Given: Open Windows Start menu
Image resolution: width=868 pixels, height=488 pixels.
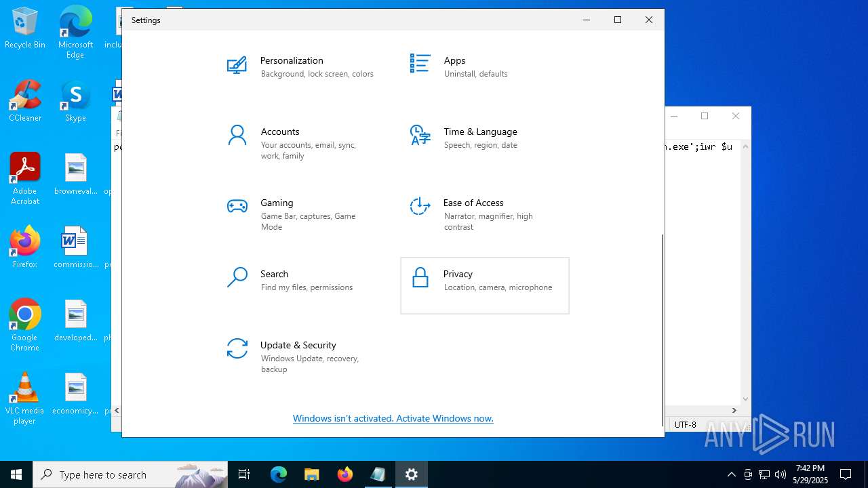Looking at the screenshot, I should tap(16, 474).
